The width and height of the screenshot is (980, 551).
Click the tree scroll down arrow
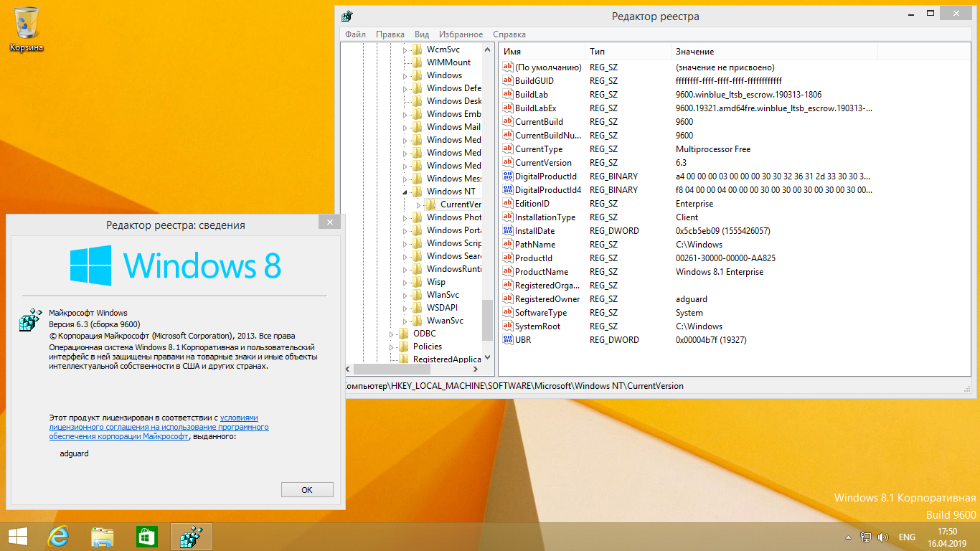(488, 357)
